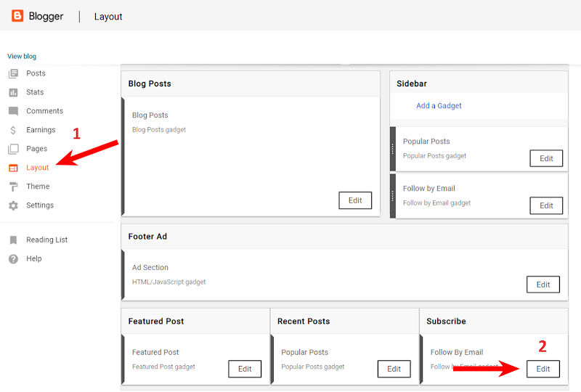Click the Reading List bookmark icon
This screenshot has height=392, width=581.
click(x=13, y=240)
